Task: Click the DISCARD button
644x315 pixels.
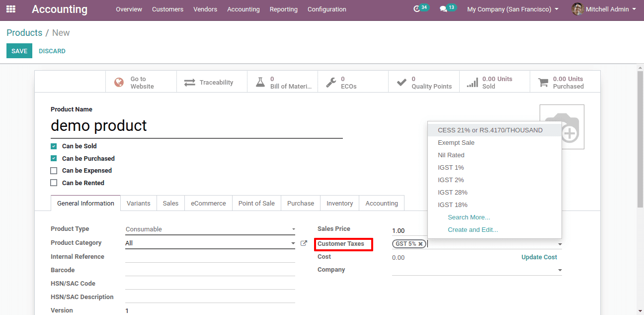Action: (52, 51)
